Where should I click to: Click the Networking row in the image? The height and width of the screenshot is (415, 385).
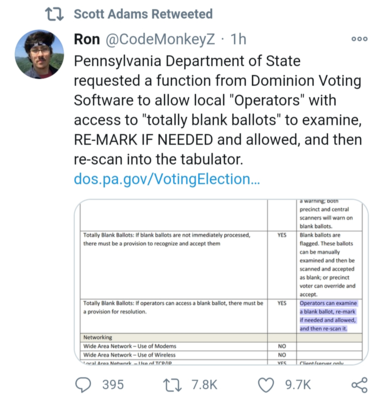(221, 337)
